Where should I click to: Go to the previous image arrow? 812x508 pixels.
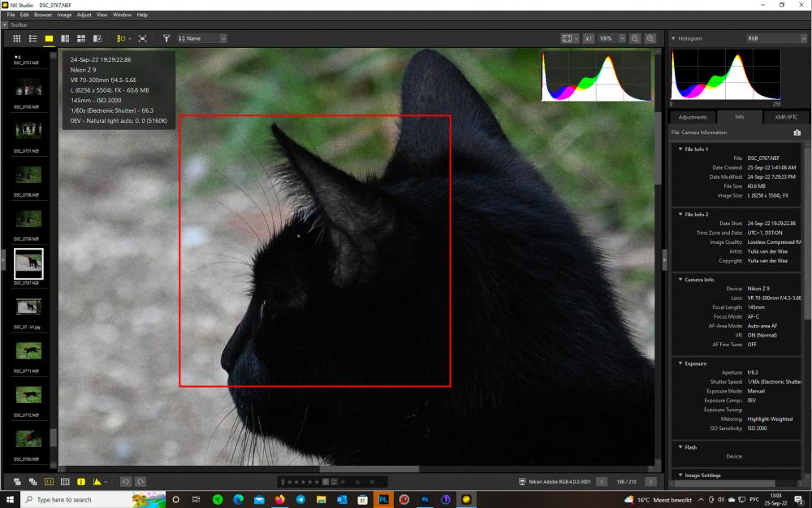click(602, 481)
